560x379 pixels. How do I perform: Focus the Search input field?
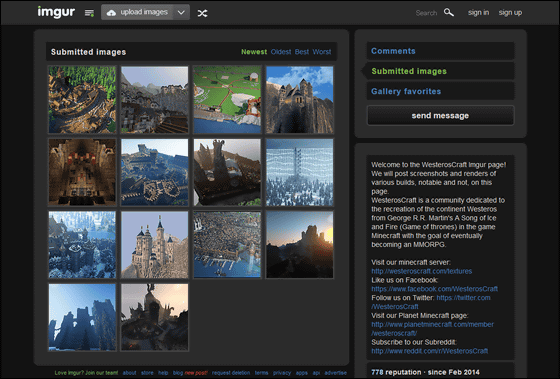pos(426,13)
